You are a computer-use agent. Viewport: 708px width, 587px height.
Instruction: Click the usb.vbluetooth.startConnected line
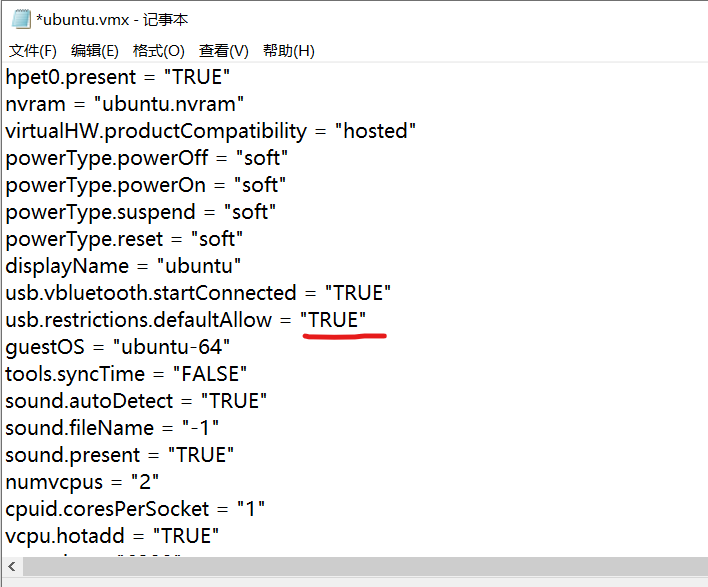click(198, 293)
